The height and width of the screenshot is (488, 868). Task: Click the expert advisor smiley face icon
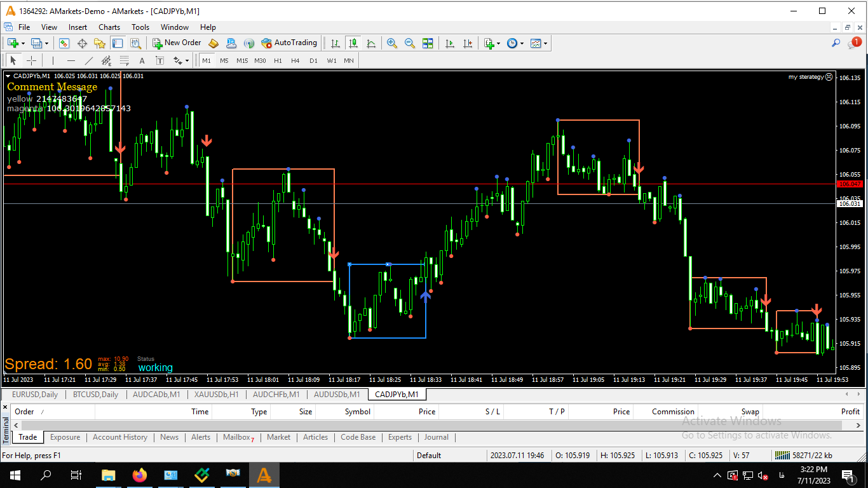829,77
